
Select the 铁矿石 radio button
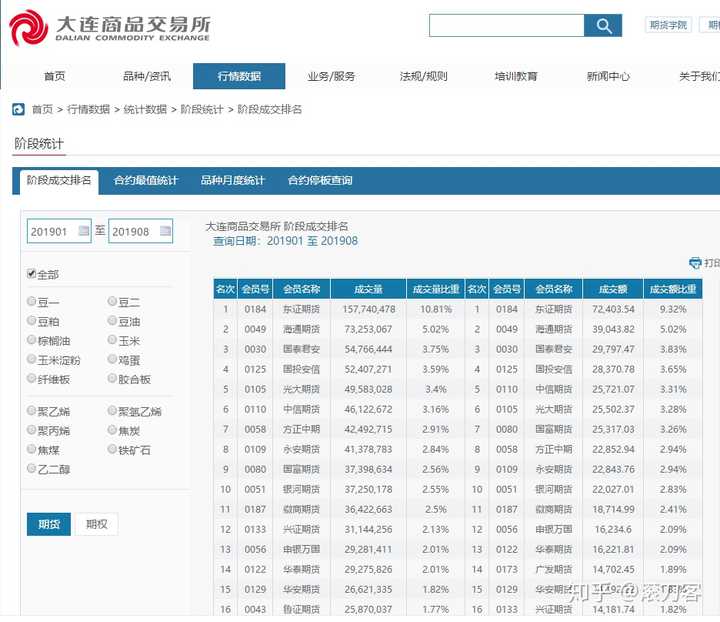click(112, 449)
